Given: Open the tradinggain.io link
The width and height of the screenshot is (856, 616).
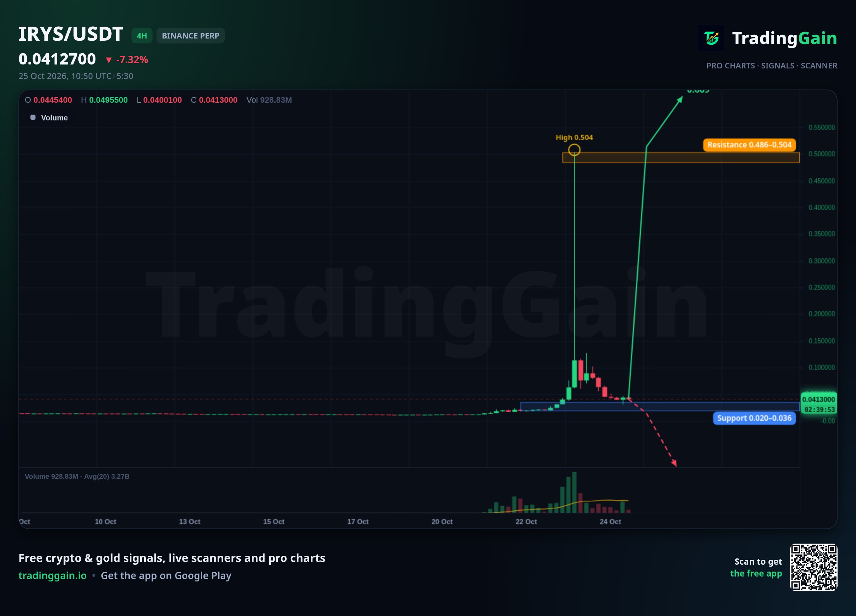Looking at the screenshot, I should click(x=52, y=576).
